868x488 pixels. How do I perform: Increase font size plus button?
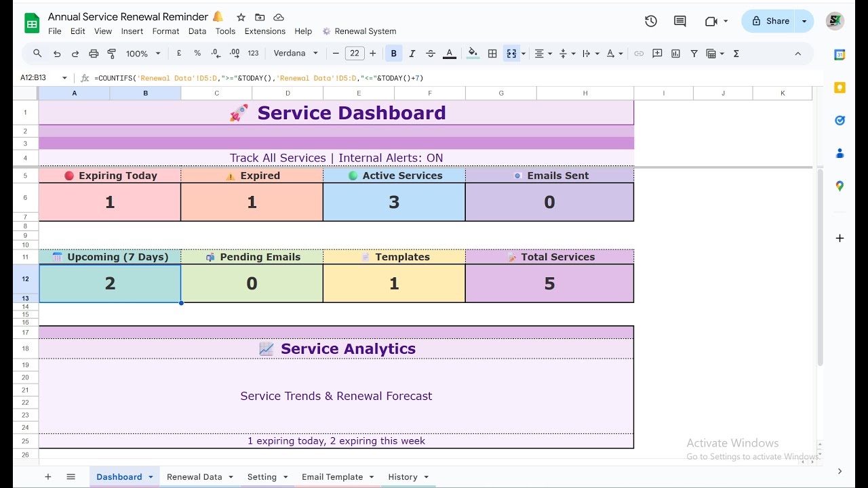point(374,54)
